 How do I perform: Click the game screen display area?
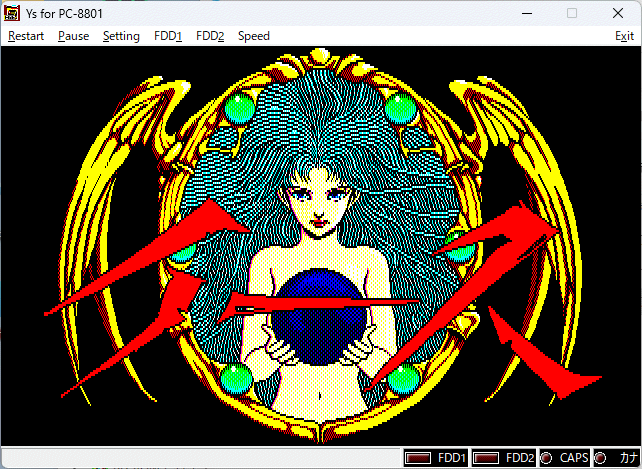point(321,246)
